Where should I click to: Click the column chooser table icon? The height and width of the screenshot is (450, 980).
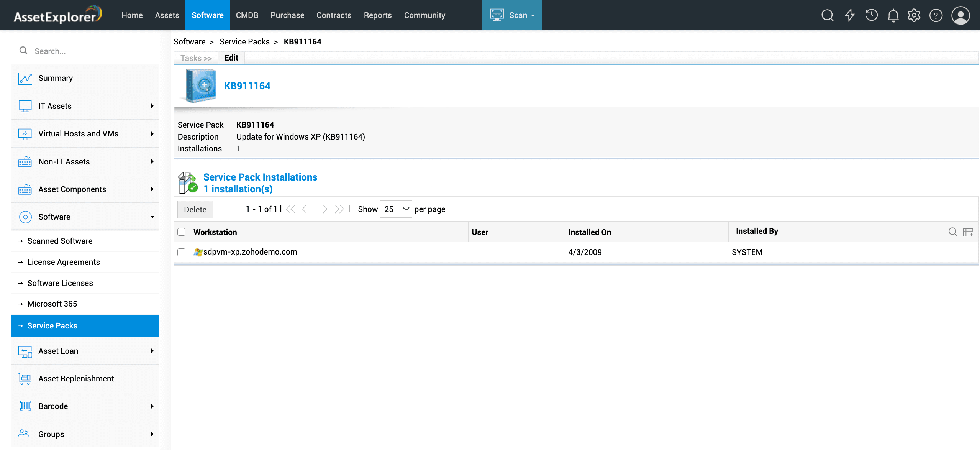pos(968,232)
